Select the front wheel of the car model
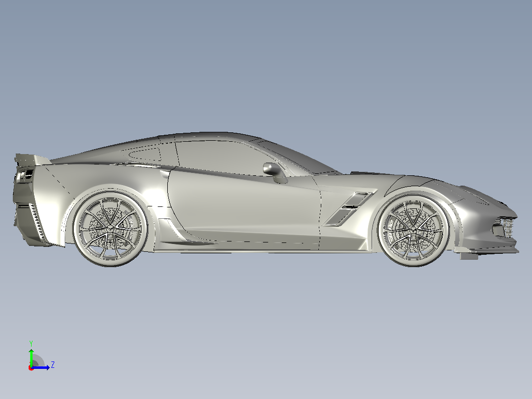This screenshot has width=532, height=399. [x=413, y=230]
